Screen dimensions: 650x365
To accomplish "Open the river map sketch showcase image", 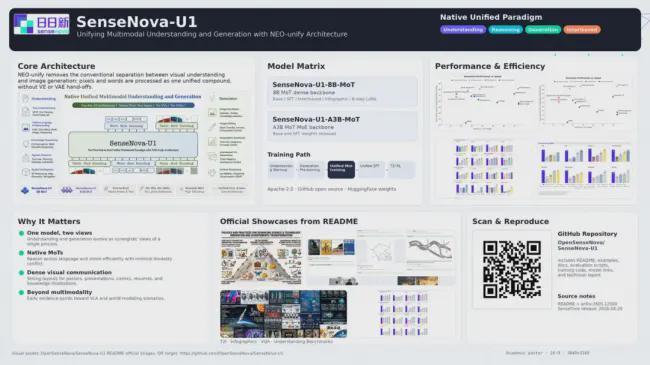I will click(x=429, y=250).
